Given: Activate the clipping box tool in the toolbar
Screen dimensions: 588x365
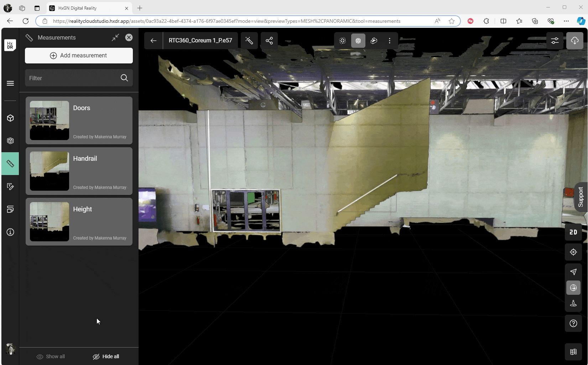Looking at the screenshot, I should [x=374, y=41].
